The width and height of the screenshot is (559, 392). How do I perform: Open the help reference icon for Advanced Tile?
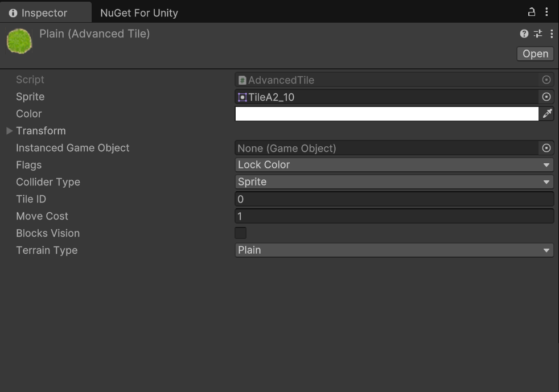524,34
